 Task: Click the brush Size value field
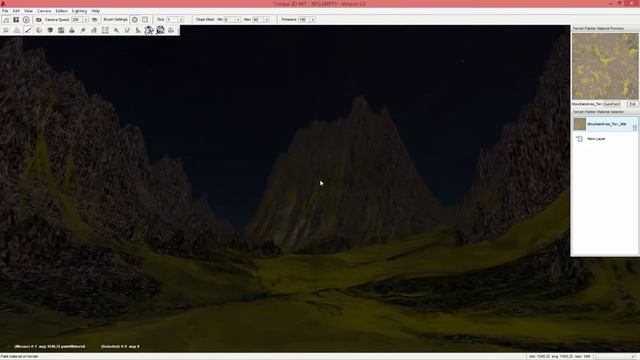coord(172,20)
